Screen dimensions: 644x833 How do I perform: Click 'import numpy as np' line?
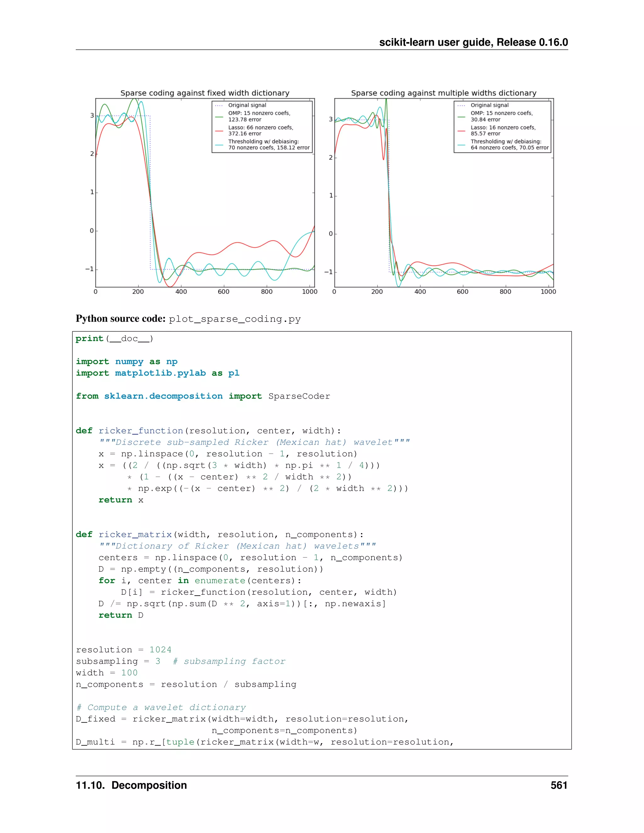[127, 361]
